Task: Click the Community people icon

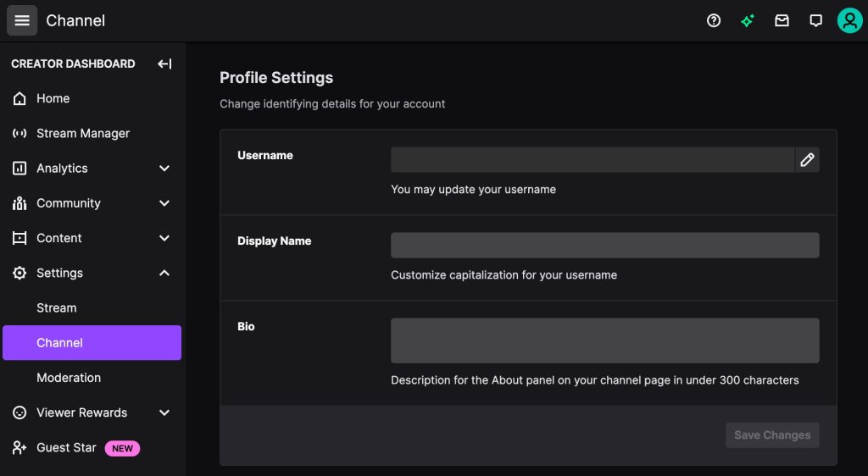Action: click(x=19, y=203)
